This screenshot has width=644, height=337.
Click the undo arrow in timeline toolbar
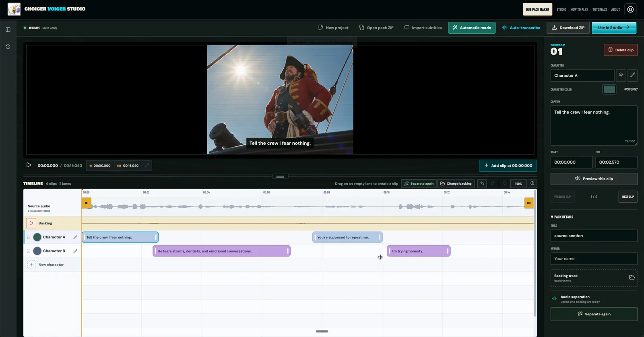click(x=482, y=183)
